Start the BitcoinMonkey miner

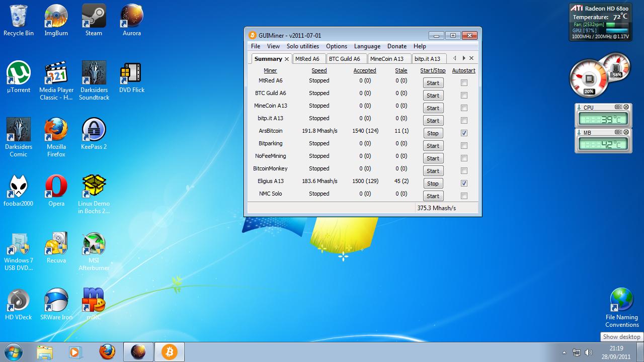[x=433, y=171]
